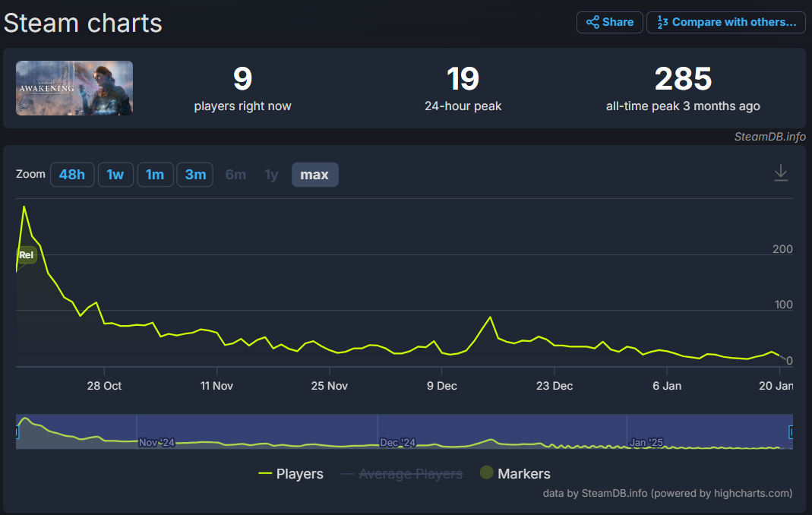Click the Dec '24 navigator label
The height and width of the screenshot is (515, 812).
[x=398, y=443]
